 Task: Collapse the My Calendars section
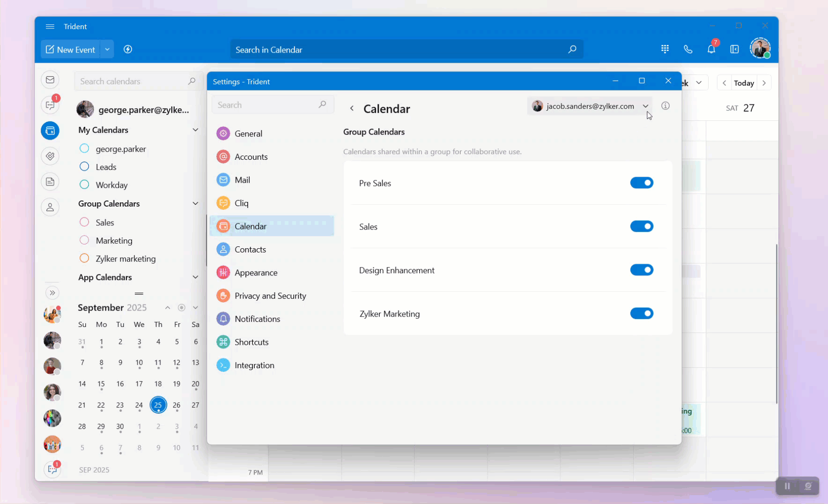click(195, 130)
